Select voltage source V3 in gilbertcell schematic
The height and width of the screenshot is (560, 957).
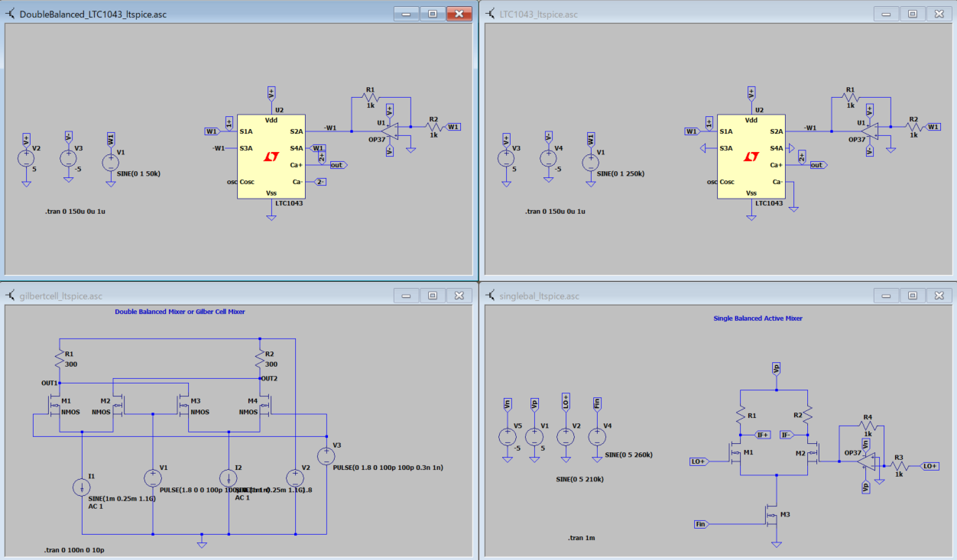click(x=326, y=457)
